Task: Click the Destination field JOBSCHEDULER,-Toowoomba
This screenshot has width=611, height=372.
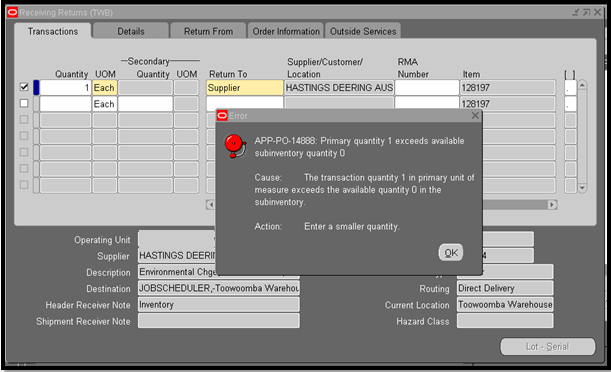Action: (219, 288)
